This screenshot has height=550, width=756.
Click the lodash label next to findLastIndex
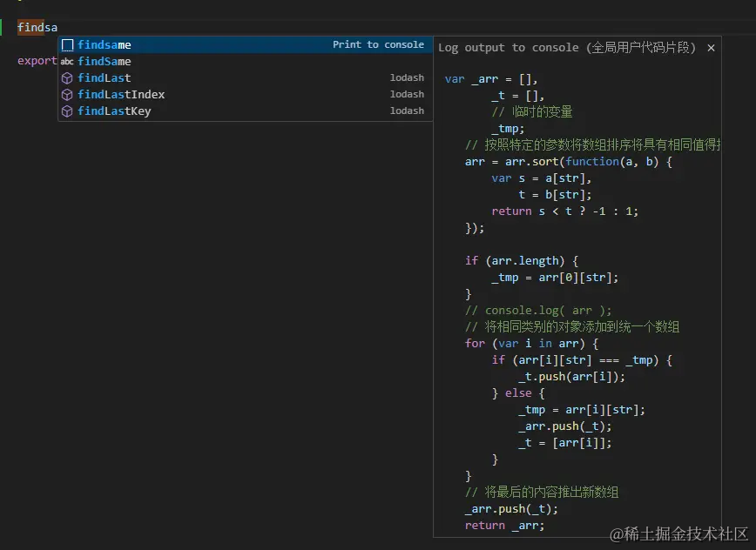point(407,94)
